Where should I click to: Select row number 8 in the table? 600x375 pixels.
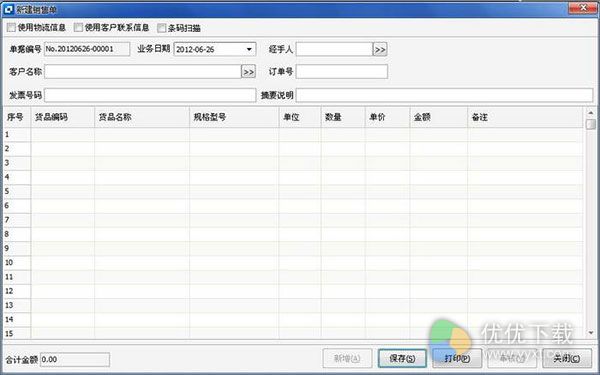point(17,234)
